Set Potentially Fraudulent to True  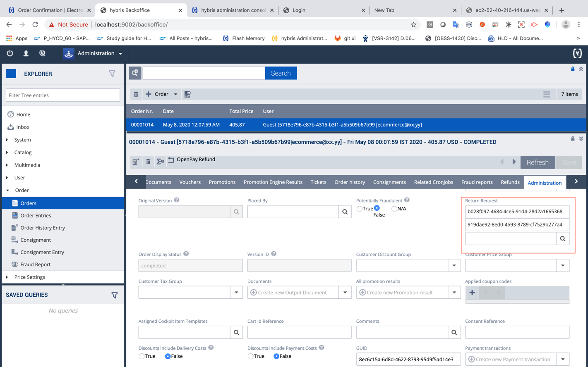pos(360,209)
